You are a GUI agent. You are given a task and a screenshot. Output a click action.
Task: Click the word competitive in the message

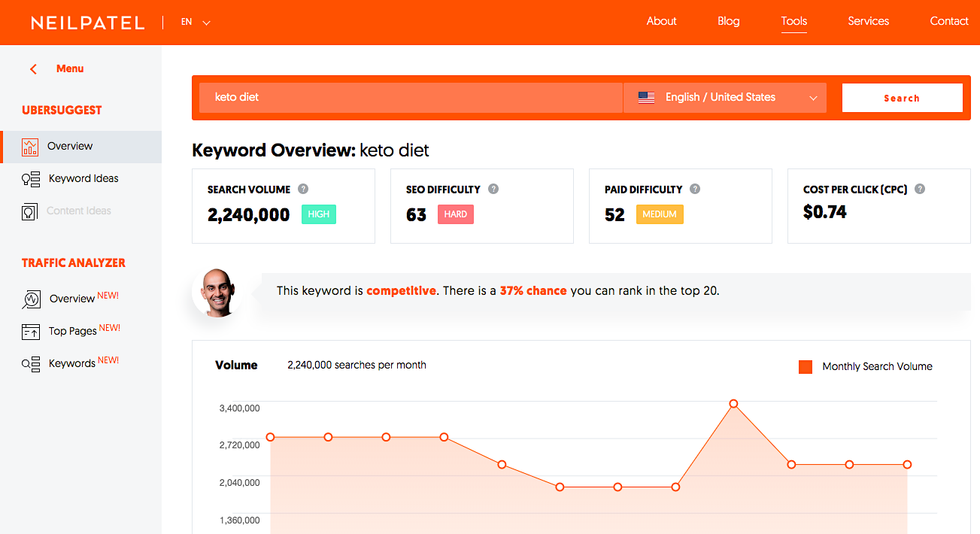(401, 290)
